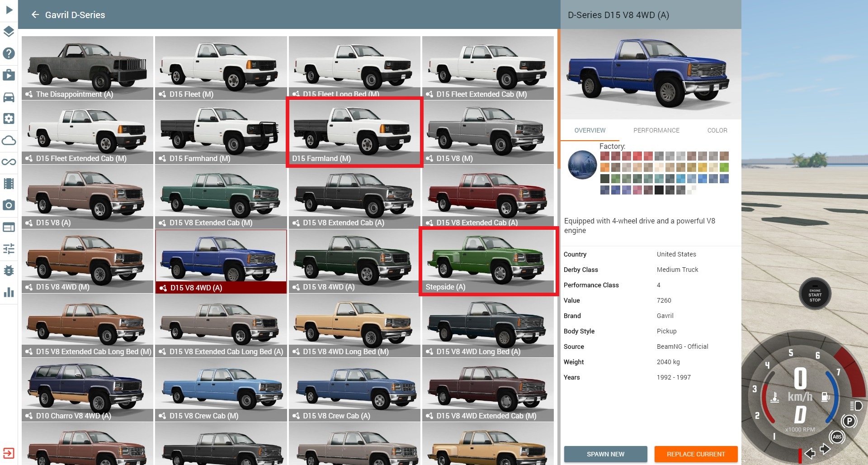Viewport: 868px width, 465px height.
Task: Click the ABS indicator on the gauge
Action: click(837, 437)
